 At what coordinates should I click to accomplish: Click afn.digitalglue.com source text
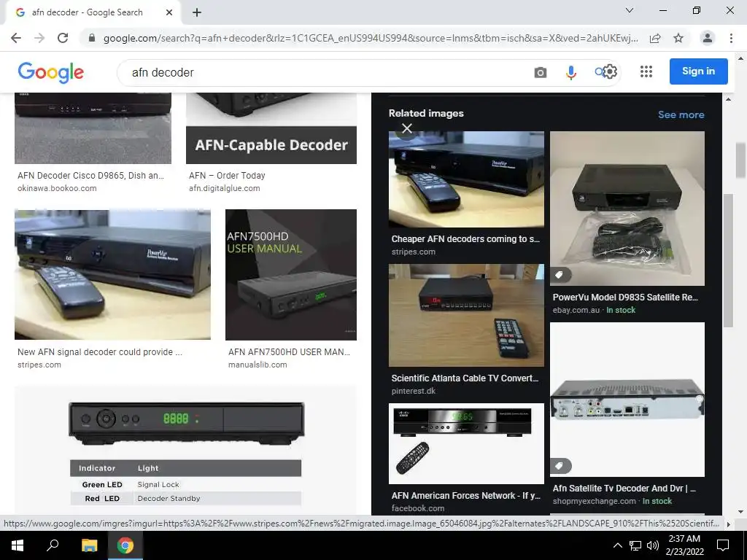click(225, 188)
